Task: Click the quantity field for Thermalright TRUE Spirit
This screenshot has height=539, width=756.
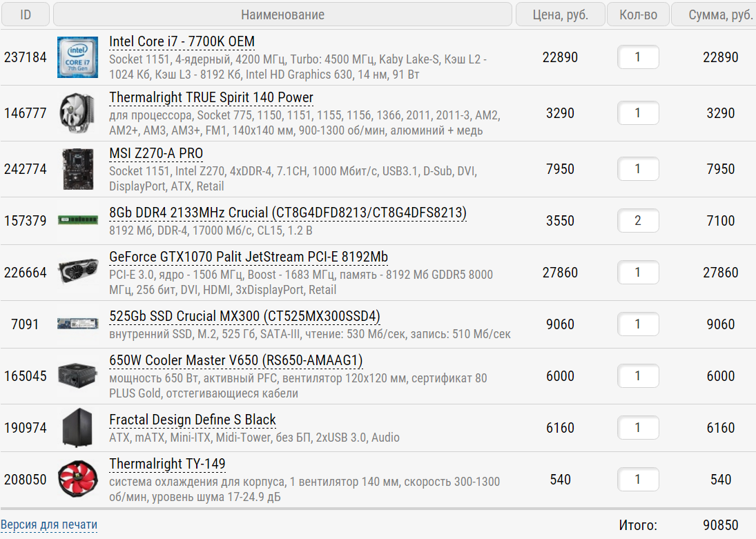Action: tap(638, 113)
